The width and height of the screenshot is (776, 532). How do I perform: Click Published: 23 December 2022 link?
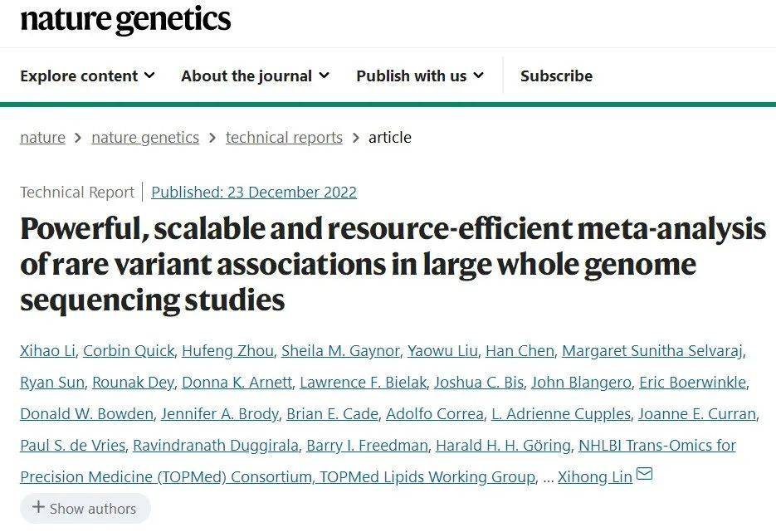tap(254, 192)
